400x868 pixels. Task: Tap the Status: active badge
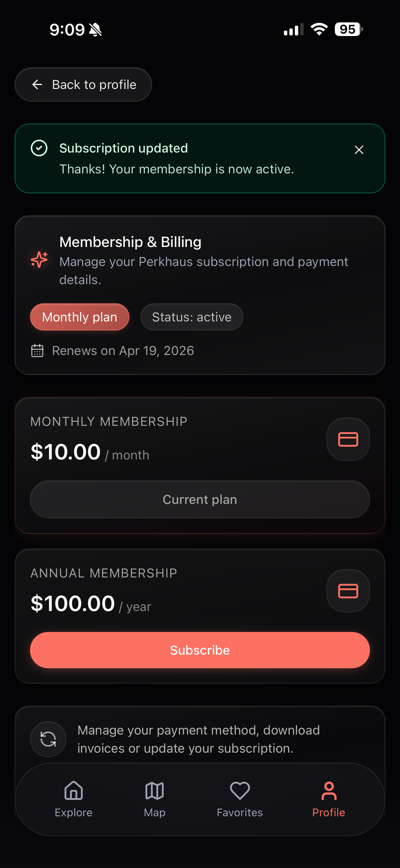click(x=192, y=317)
